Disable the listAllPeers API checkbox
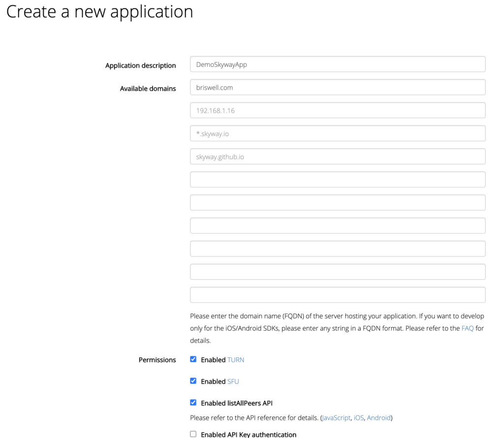 (193, 402)
